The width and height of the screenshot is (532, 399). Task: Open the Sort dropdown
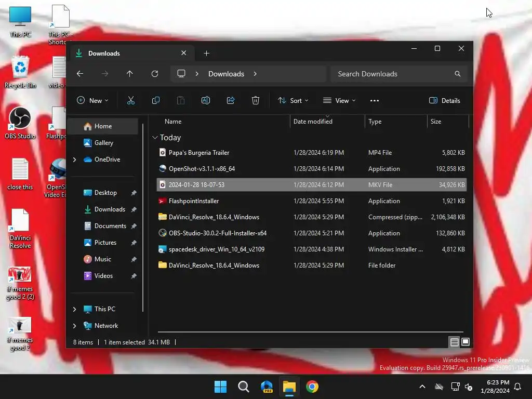pyautogui.click(x=293, y=100)
